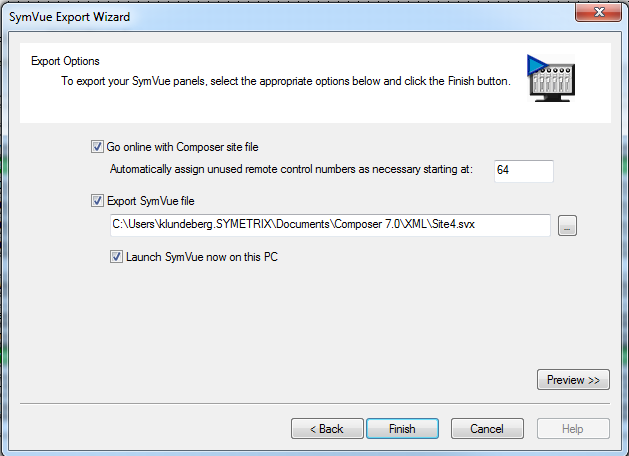Click the SymVue mixer monitor icon
Image resolution: width=629 pixels, height=456 pixels.
pos(551,78)
